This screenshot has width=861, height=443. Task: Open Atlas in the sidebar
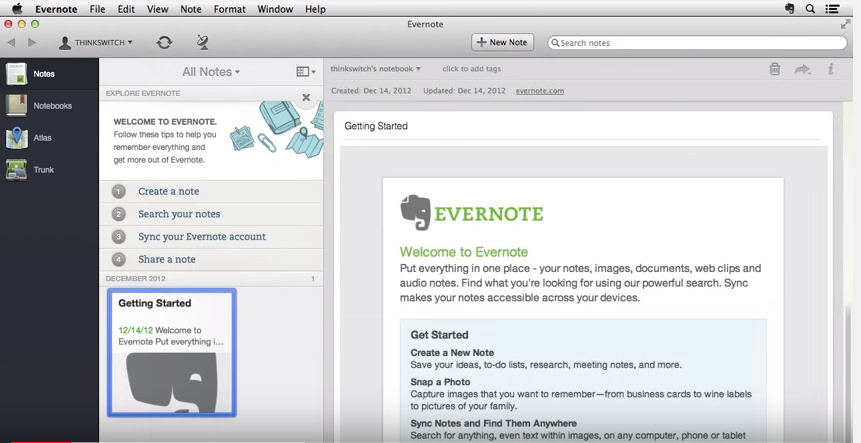click(42, 138)
